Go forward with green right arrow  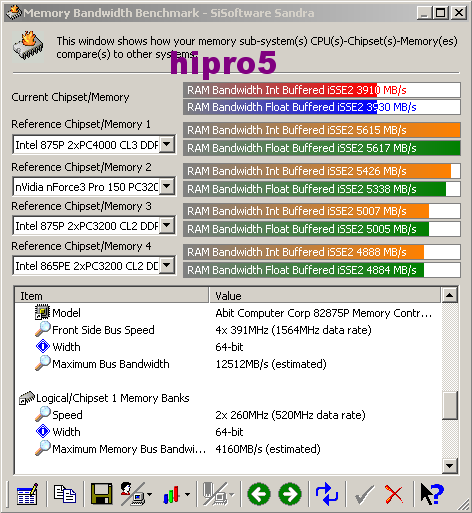(x=290, y=494)
